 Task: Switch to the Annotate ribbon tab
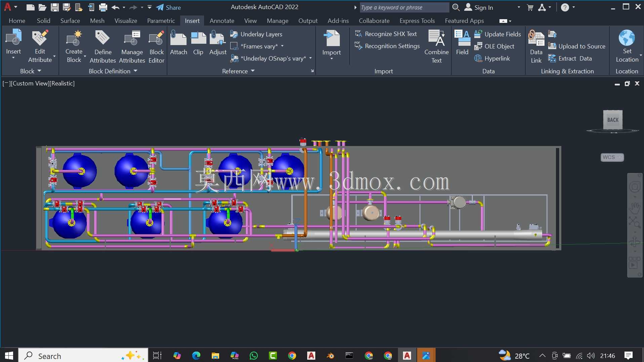[222, 21]
